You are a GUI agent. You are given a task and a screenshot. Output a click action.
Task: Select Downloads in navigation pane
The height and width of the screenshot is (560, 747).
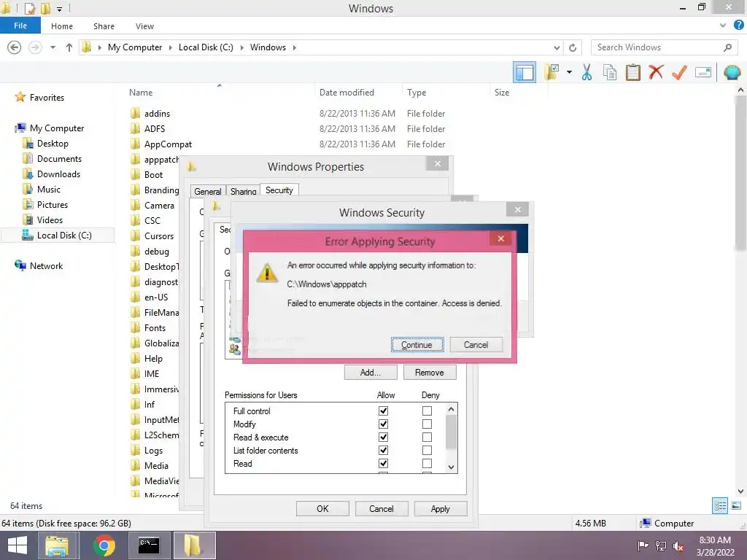pos(58,174)
